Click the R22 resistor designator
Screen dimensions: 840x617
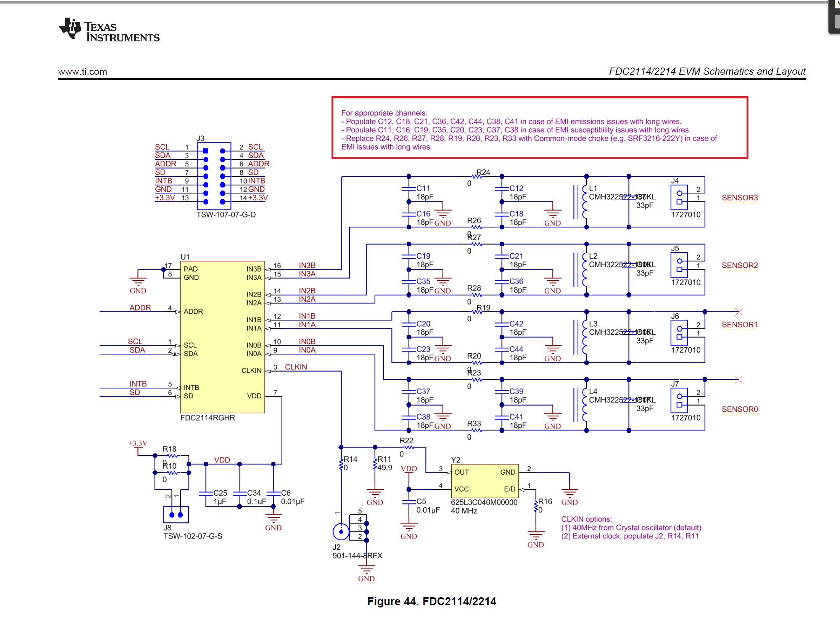(406, 441)
